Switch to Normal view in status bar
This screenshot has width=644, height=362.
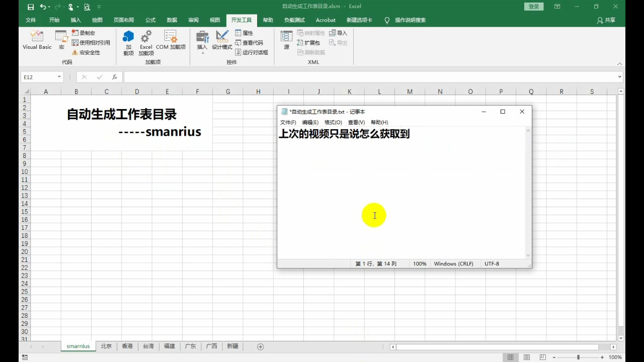511,357
